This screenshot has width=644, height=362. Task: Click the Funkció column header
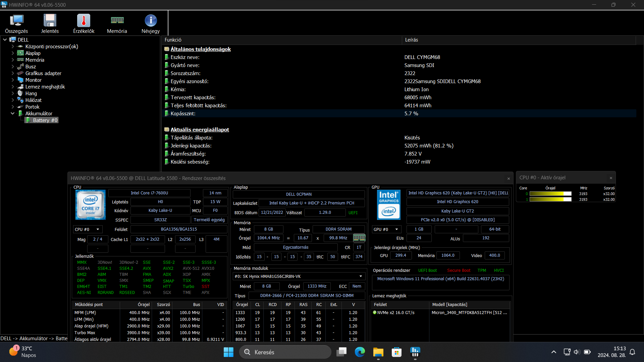pyautogui.click(x=282, y=40)
